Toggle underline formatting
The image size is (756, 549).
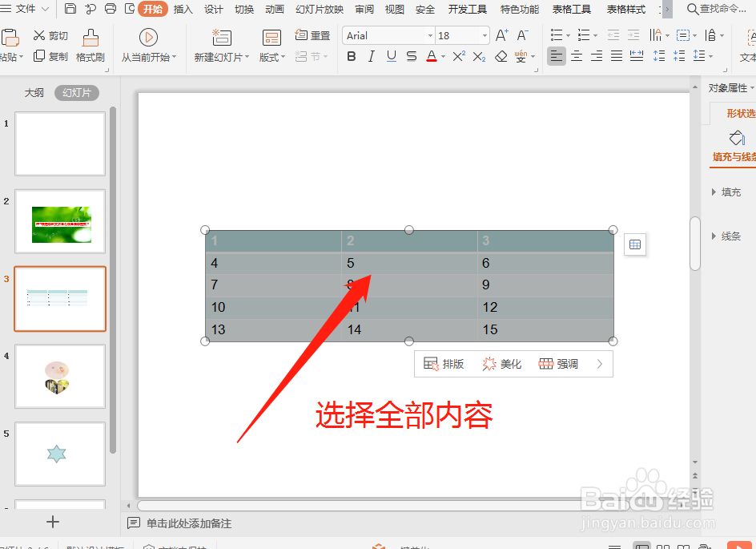392,56
